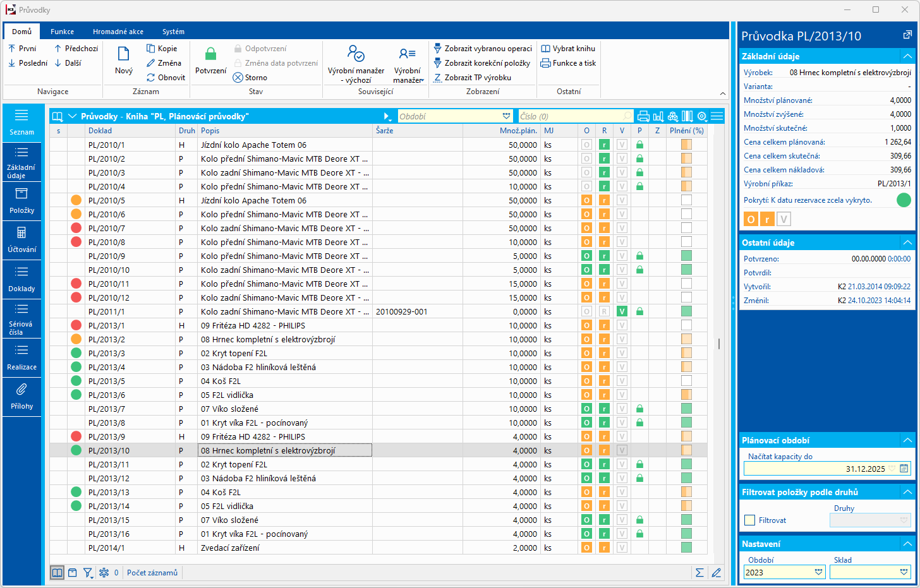Toggle Plnění checkbox for PL/2010/5
Image resolution: width=920 pixels, height=588 pixels.
(x=686, y=200)
